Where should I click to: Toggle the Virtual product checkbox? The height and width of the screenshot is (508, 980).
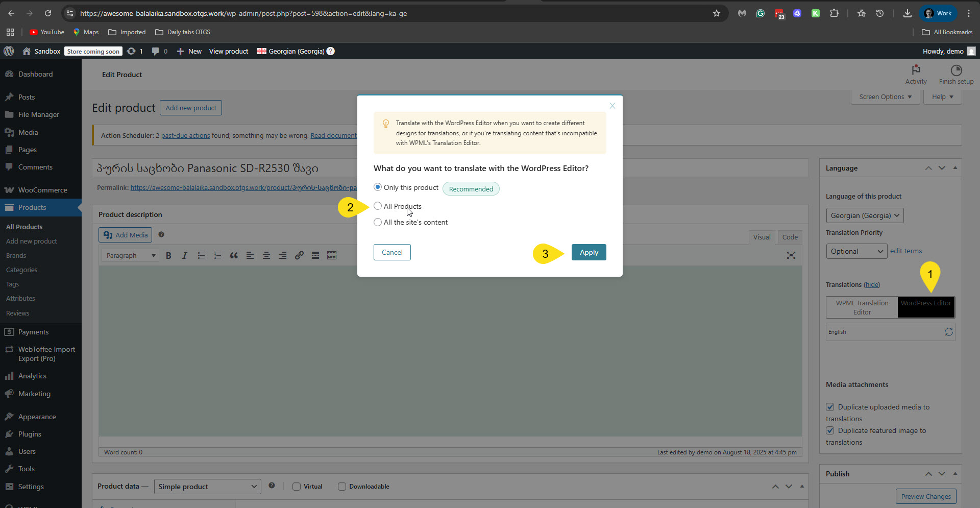[x=297, y=487]
